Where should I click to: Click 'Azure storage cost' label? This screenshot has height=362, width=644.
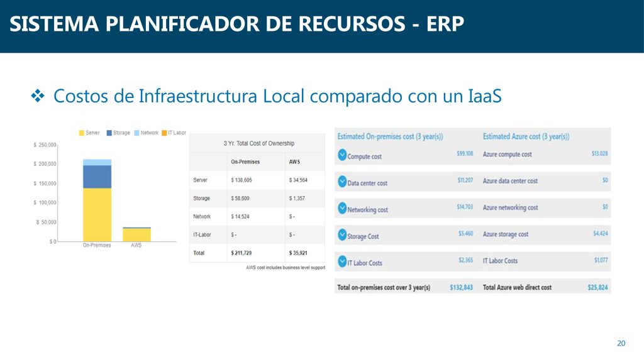tap(506, 234)
